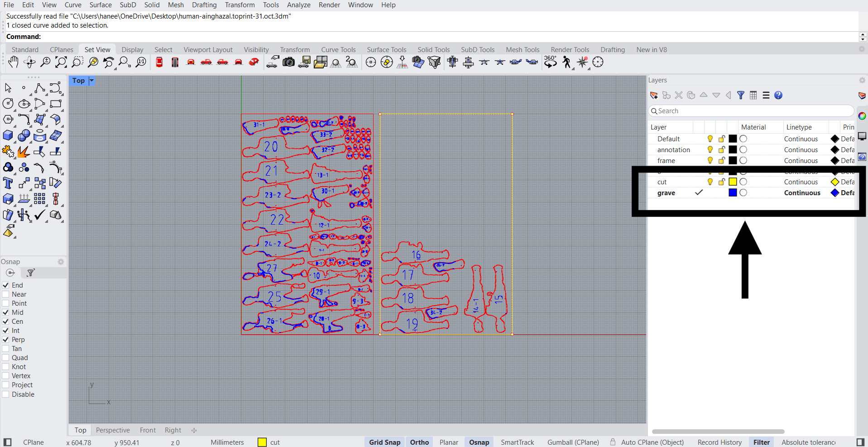The image size is (868, 447).
Task: Select the Polyline drawing tool
Action: point(39,88)
